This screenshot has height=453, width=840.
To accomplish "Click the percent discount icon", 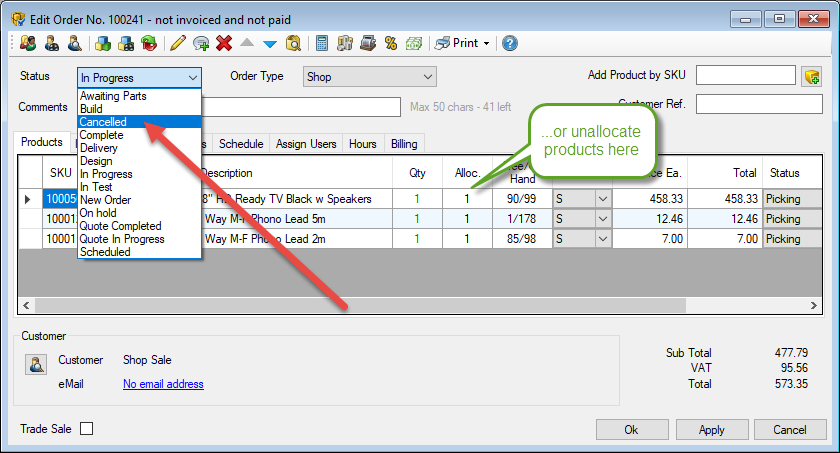I will 391,43.
